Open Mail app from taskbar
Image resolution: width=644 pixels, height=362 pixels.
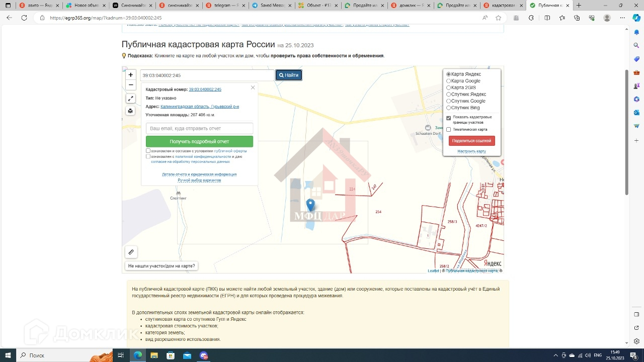pos(187,355)
